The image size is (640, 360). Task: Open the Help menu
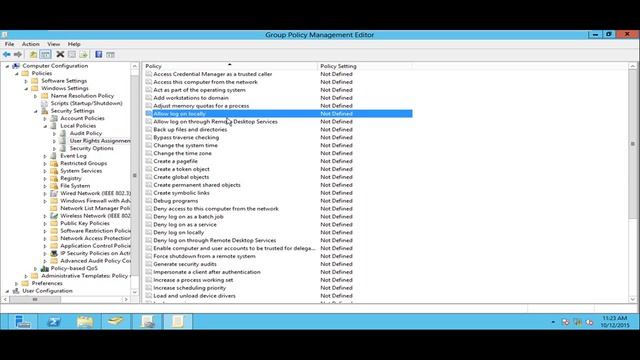pyautogui.click(x=74, y=44)
